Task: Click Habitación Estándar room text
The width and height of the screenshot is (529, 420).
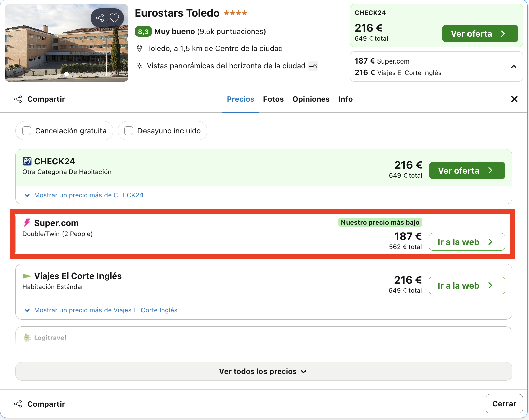Action: click(53, 287)
